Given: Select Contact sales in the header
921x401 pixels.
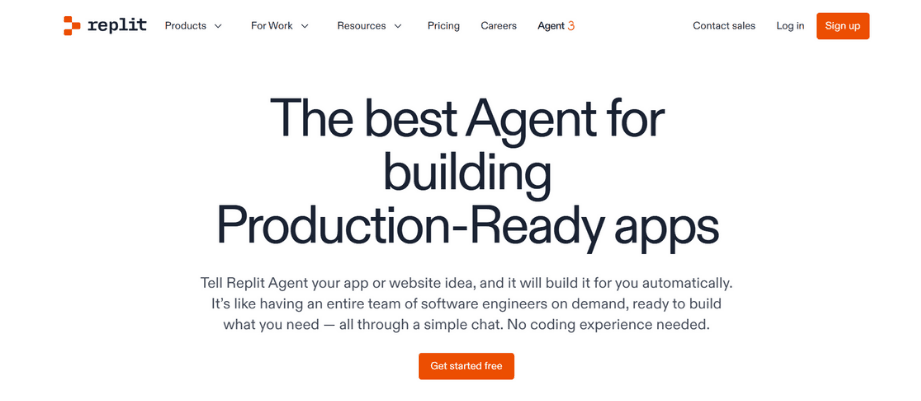Looking at the screenshot, I should (724, 26).
